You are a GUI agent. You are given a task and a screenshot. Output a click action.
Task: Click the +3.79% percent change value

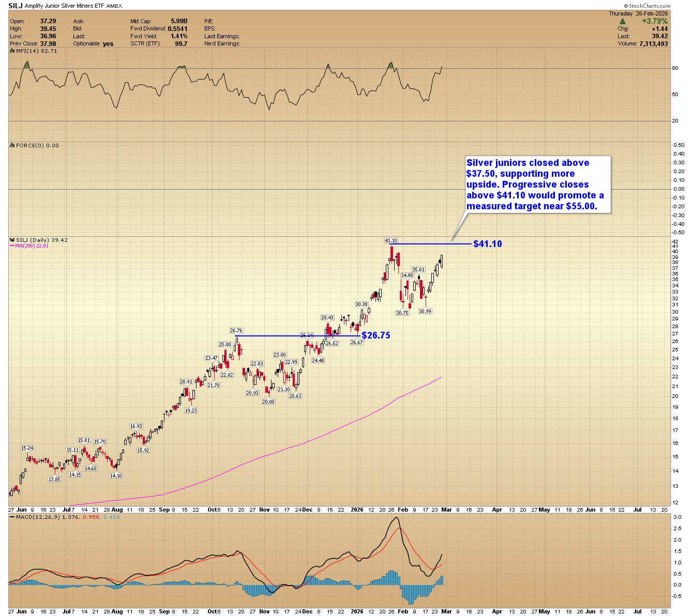[655, 21]
